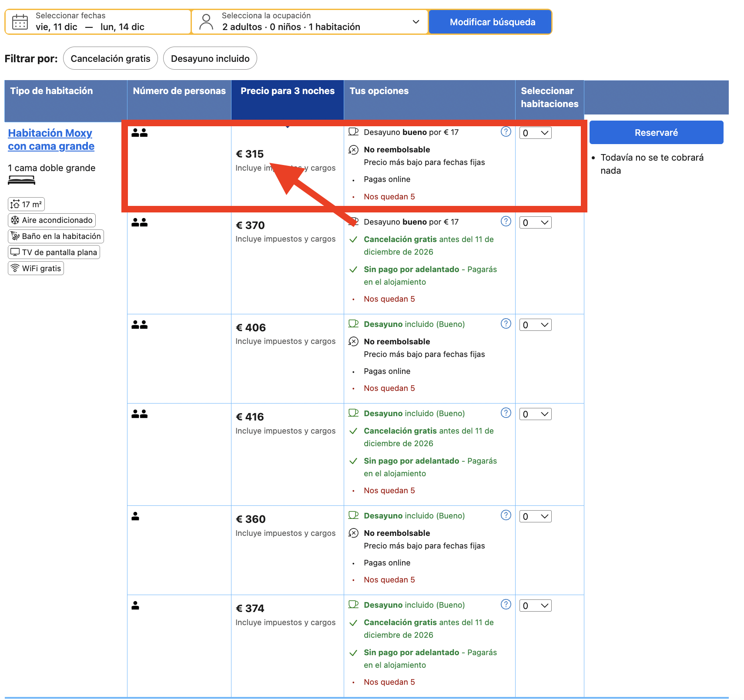Viewport: 744px width, 700px height.
Task: Toggle the Desayuno incluido filter
Action: click(210, 58)
